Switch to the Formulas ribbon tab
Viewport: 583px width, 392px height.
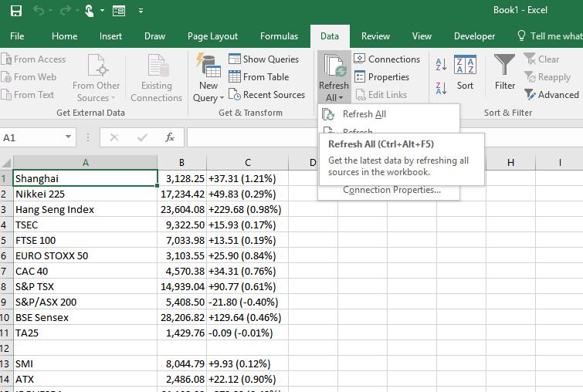[279, 36]
